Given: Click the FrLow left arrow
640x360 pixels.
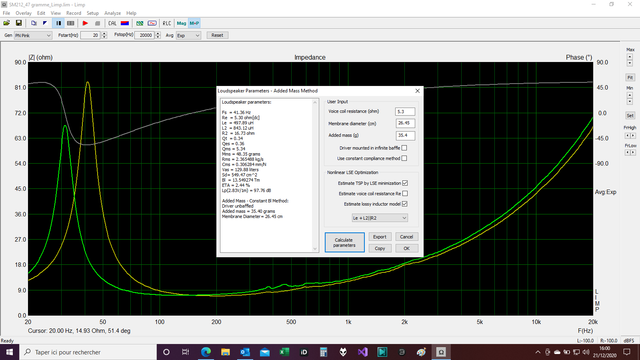Looking at the screenshot, I should pos(628,152).
